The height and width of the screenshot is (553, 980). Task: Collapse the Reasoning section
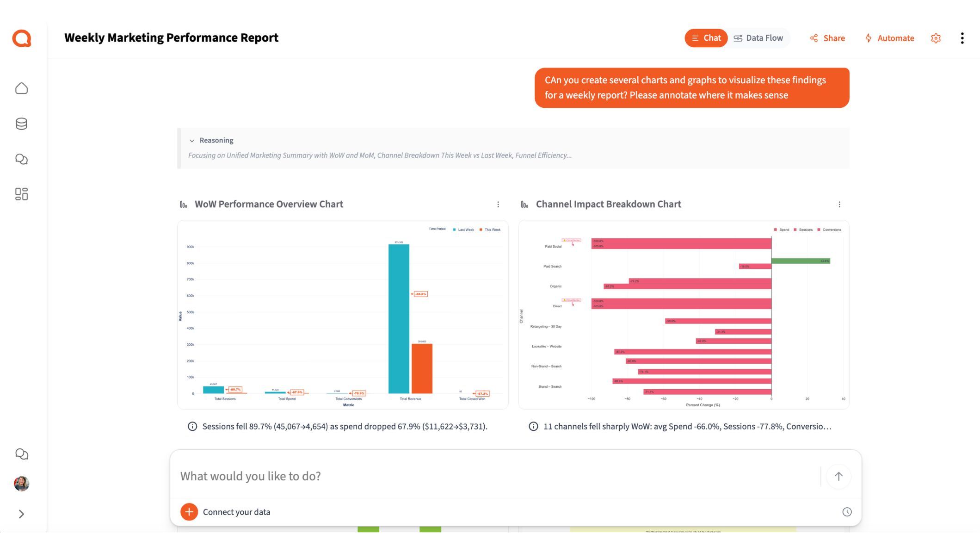point(192,140)
